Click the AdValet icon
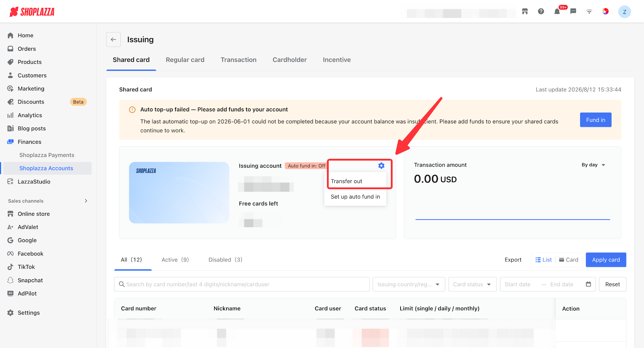 tap(10, 227)
